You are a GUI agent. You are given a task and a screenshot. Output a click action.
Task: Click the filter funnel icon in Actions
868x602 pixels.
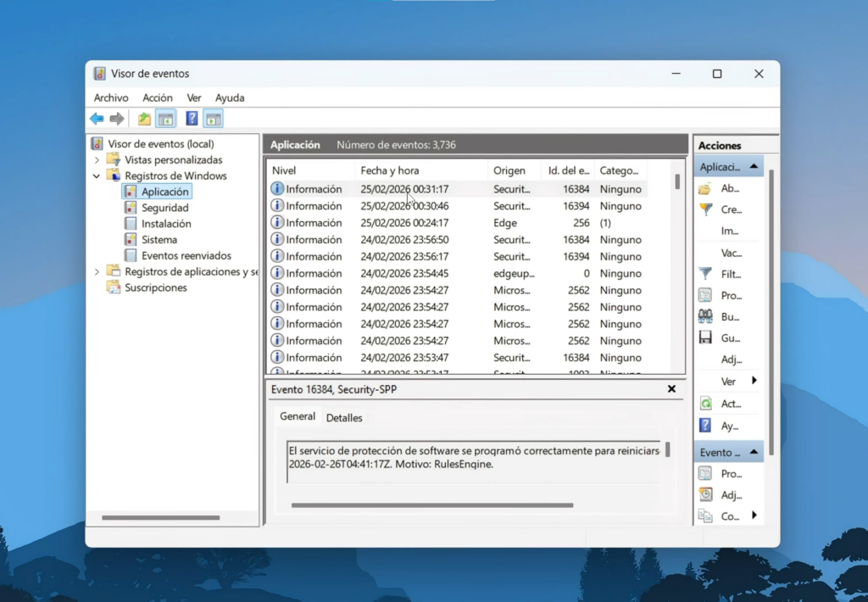[x=704, y=274]
